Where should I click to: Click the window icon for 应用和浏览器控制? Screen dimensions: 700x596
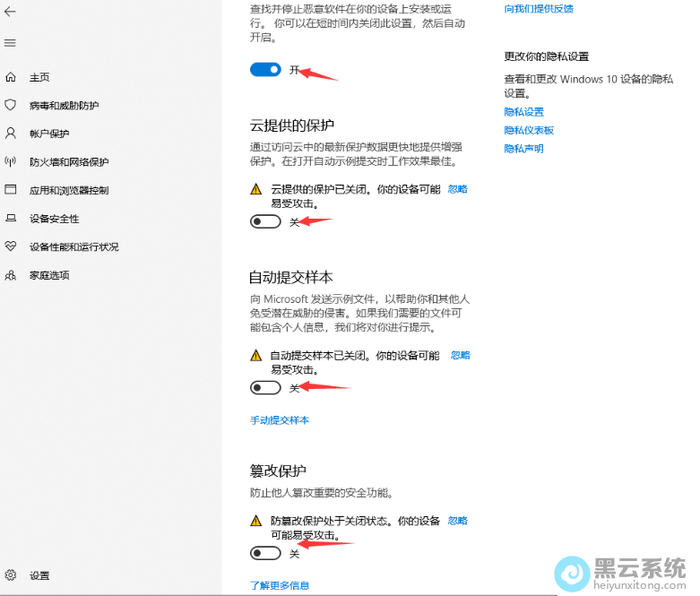[x=11, y=190]
